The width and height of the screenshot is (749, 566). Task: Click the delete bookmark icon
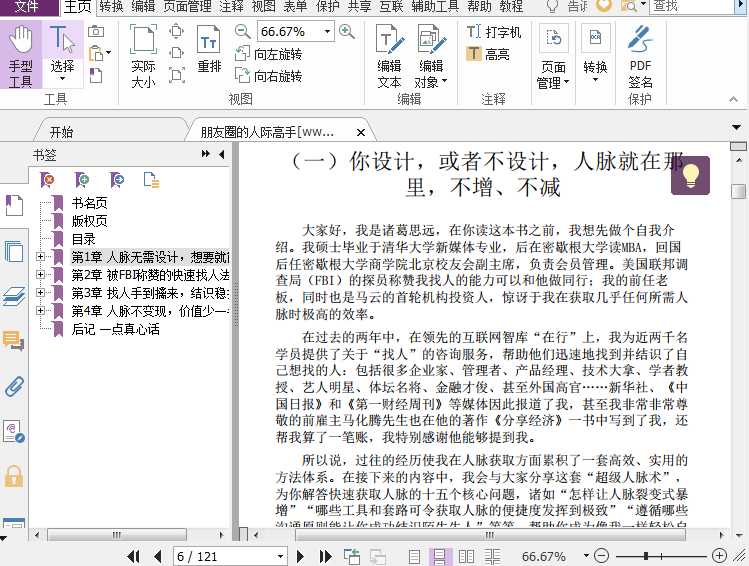click(48, 180)
